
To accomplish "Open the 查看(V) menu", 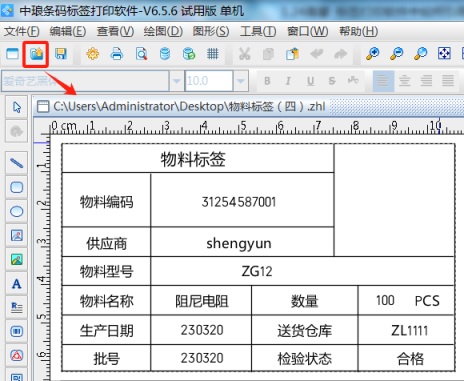I will 115,32.
